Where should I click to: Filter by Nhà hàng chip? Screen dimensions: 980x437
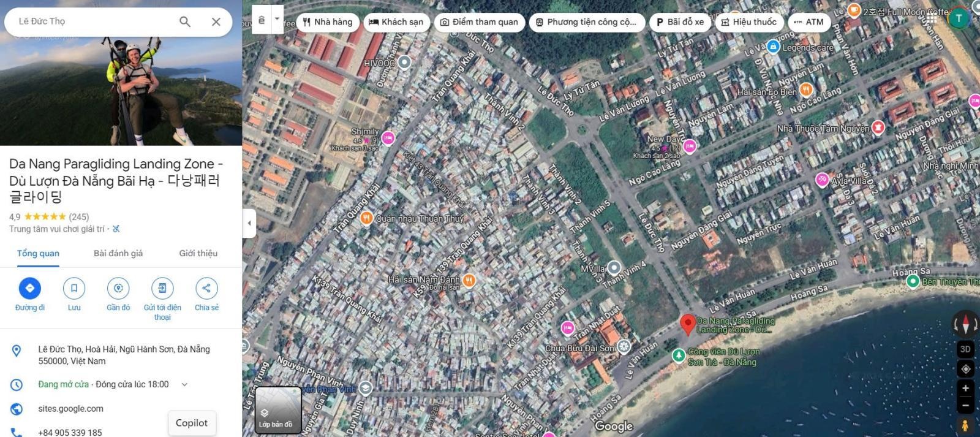pos(328,22)
